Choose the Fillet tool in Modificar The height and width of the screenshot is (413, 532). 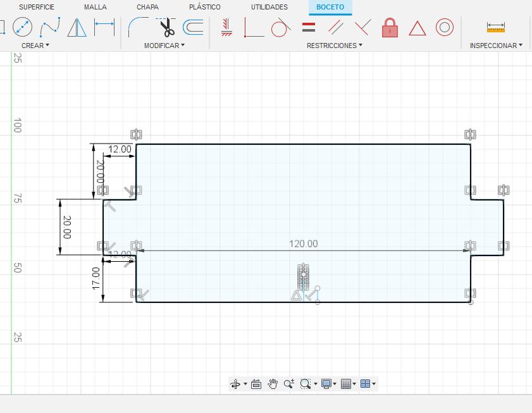(x=138, y=27)
